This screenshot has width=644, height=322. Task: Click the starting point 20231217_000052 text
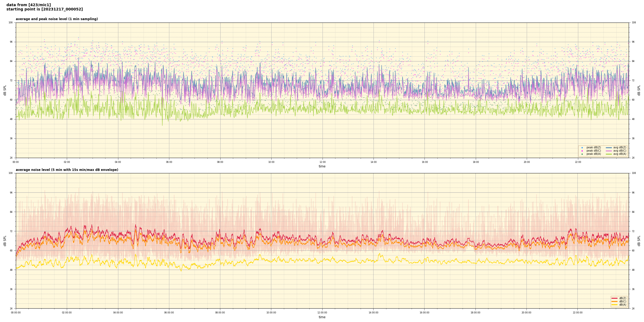click(x=45, y=9)
